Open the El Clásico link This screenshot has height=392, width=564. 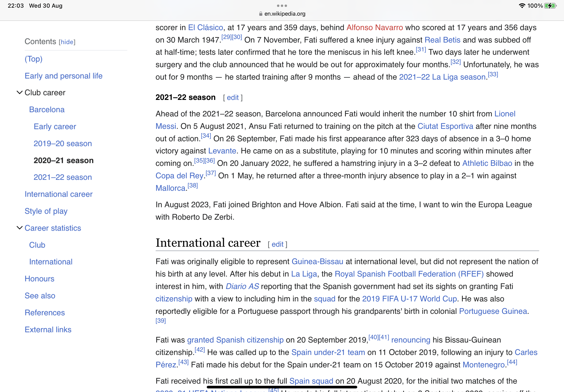point(205,27)
